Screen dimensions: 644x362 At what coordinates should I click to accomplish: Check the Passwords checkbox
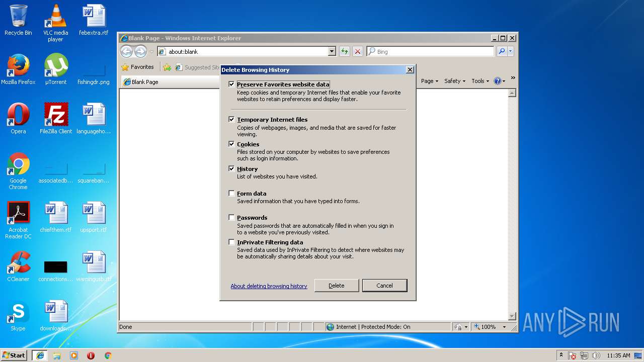231,217
